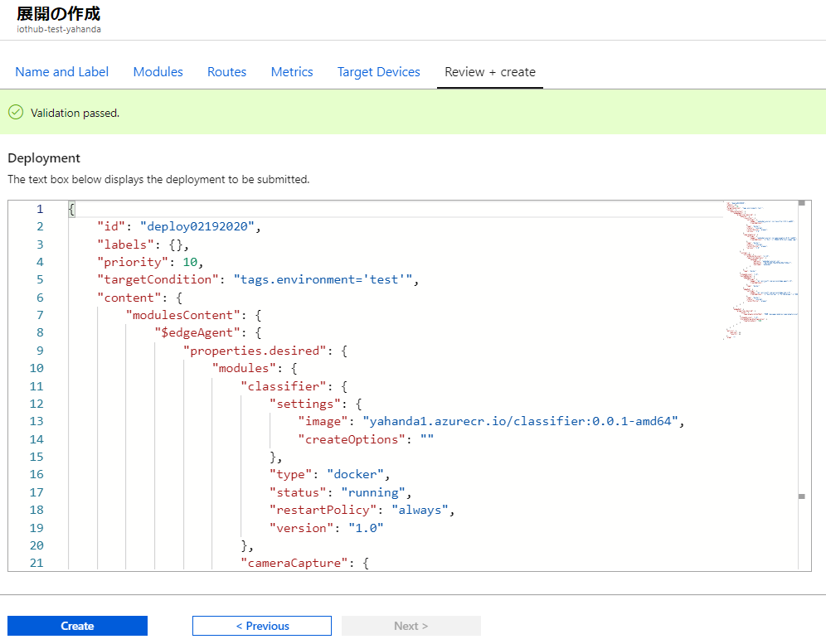The height and width of the screenshot is (644, 826).
Task: Click the "createOptions" key
Action: coord(352,439)
